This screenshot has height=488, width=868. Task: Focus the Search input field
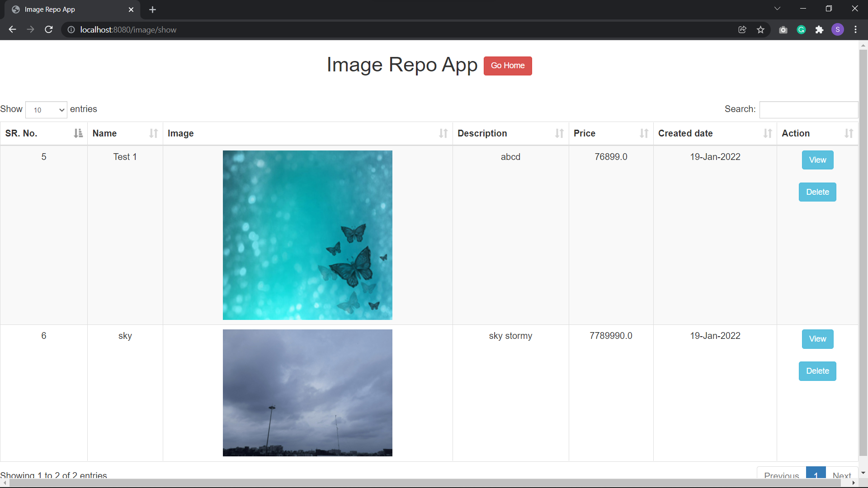point(808,109)
